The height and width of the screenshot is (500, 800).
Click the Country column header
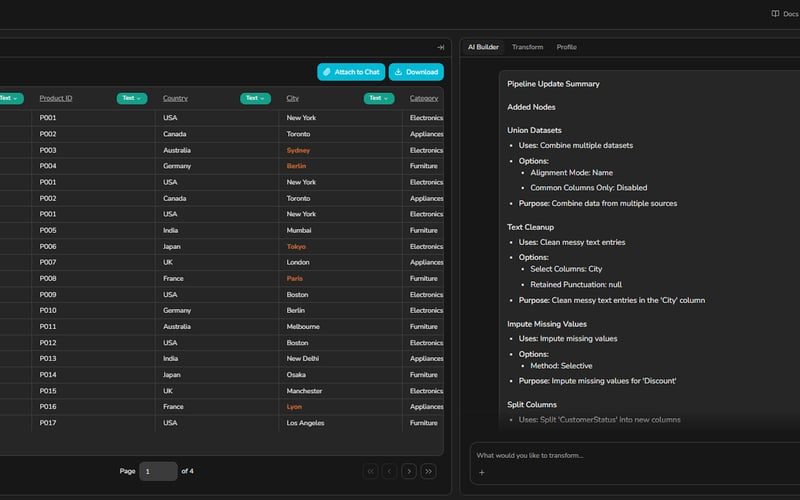coord(175,98)
